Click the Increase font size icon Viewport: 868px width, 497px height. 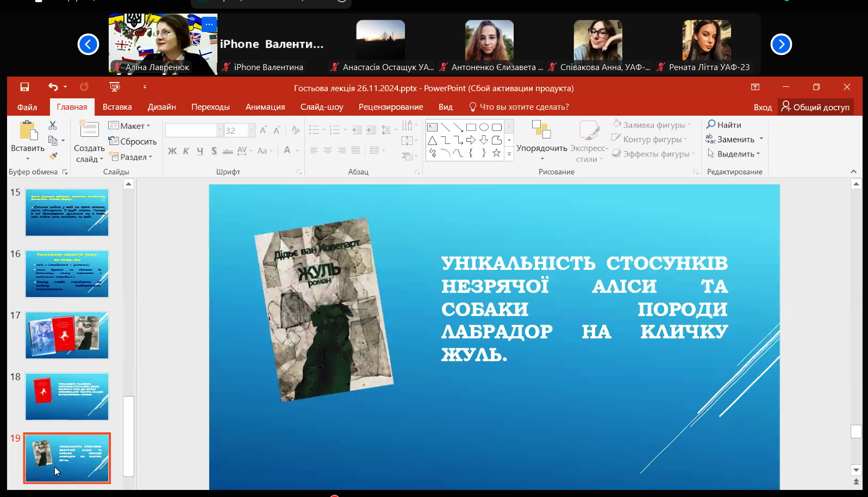click(x=263, y=130)
